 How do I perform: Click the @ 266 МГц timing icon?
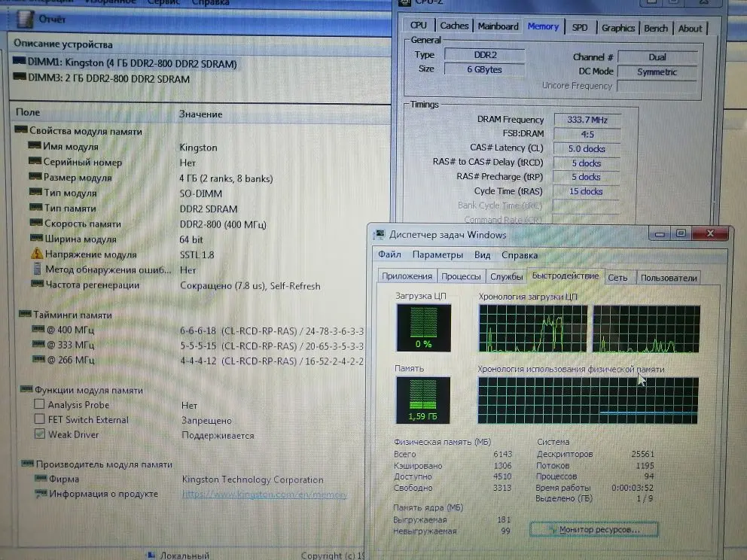click(x=39, y=358)
